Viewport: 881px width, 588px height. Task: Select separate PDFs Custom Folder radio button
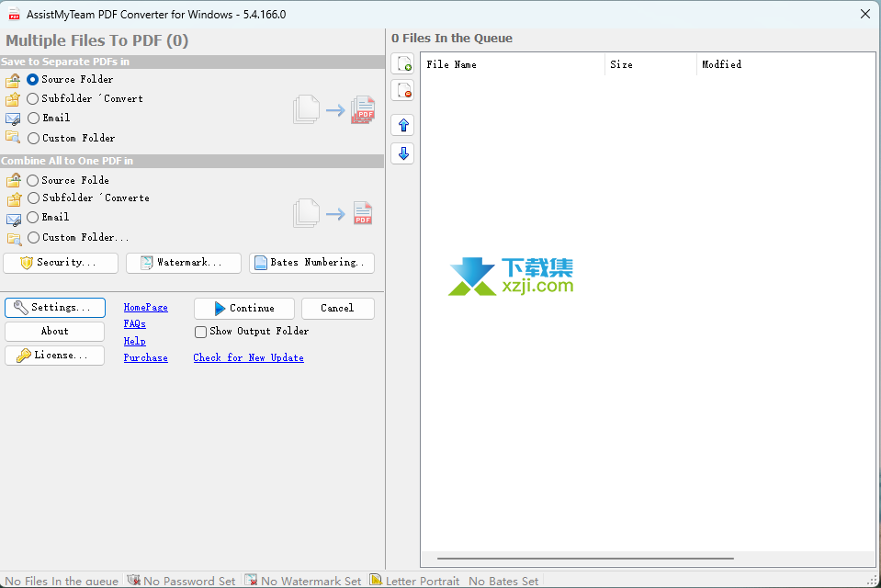click(x=33, y=139)
